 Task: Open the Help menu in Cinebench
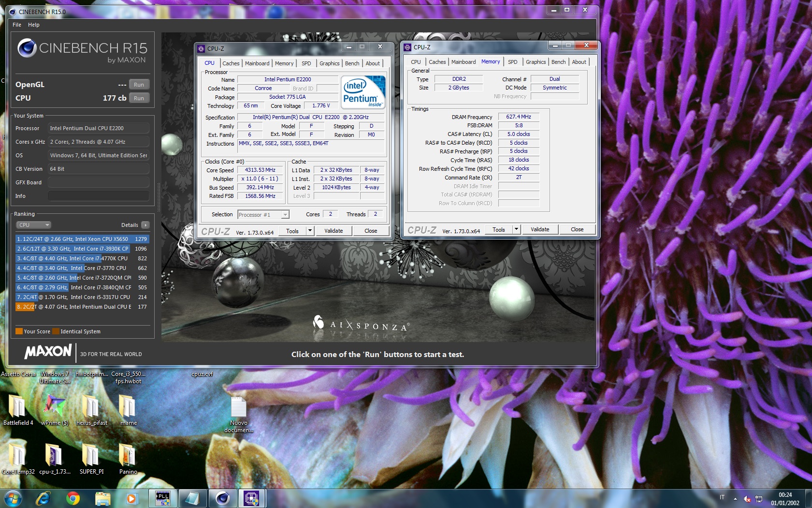coord(34,25)
